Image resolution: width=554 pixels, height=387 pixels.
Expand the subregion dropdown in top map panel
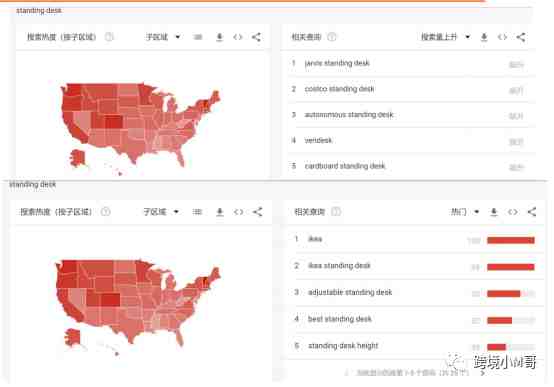tap(163, 37)
